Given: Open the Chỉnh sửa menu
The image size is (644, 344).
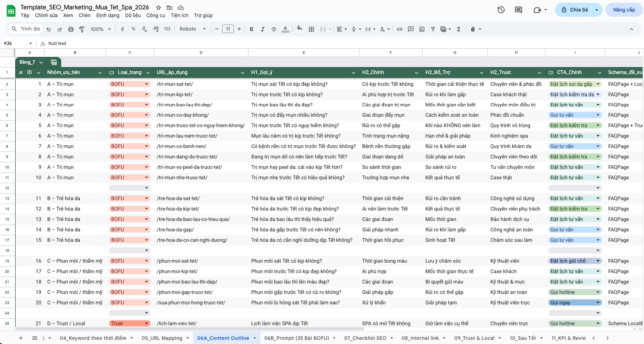Looking at the screenshot, I should [46, 15].
